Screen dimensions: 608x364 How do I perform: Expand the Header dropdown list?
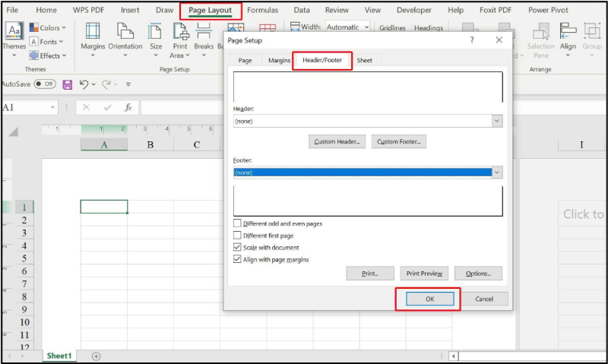(497, 121)
